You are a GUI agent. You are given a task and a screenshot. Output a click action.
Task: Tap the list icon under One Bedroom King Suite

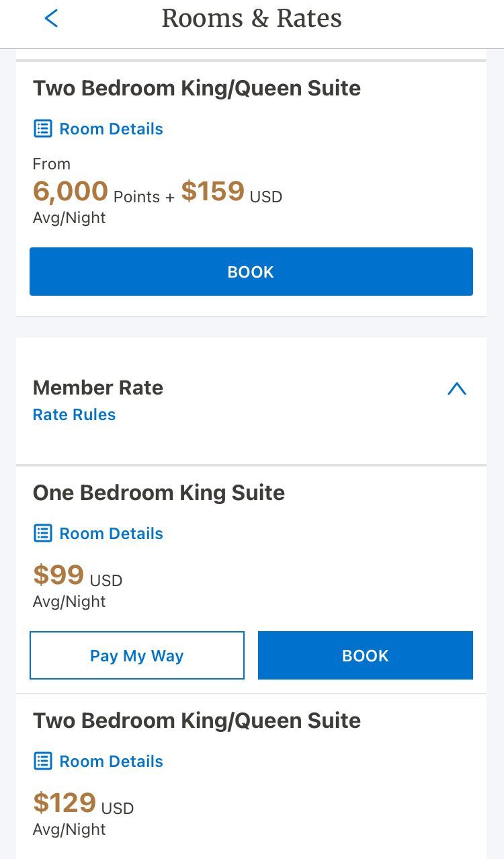pyautogui.click(x=43, y=533)
